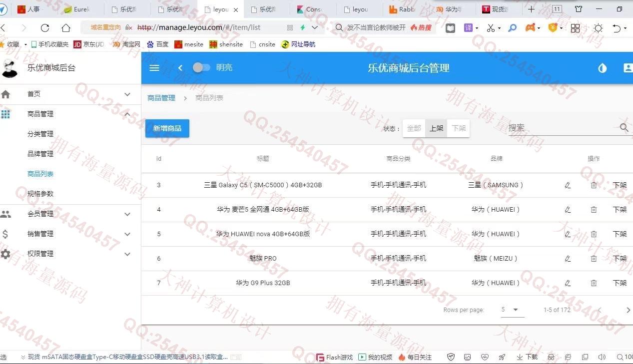Click the translate 译 extension icon
Screen dimensions: 633x364
(468, 28)
